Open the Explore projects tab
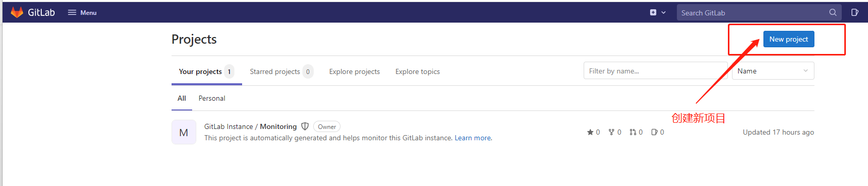Image resolution: width=868 pixels, height=186 pixels. (354, 71)
